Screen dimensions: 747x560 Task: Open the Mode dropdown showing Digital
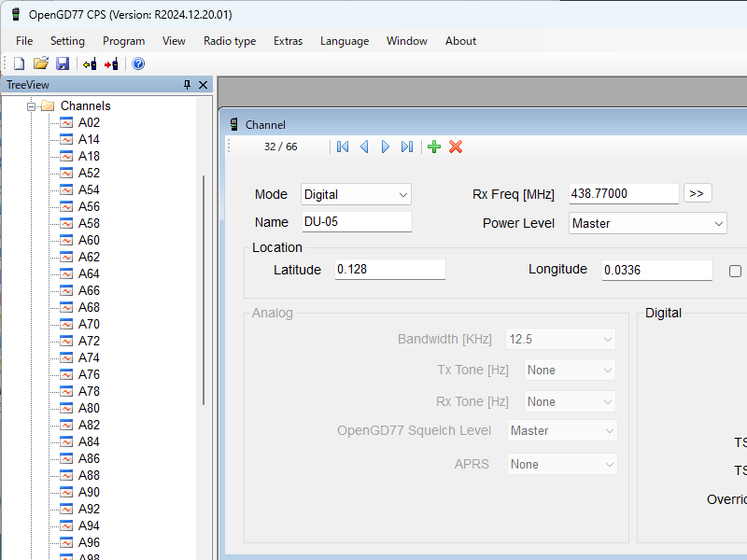356,194
